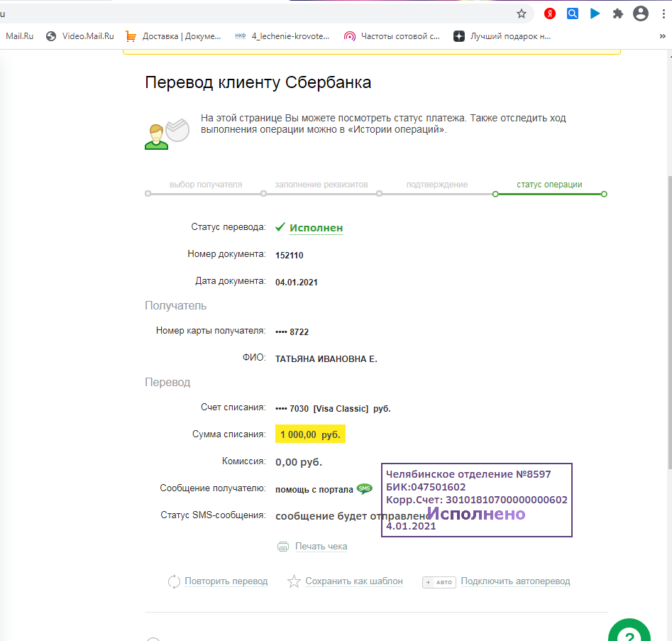This screenshot has height=641, width=672.
Task: Open the blue search extension icon
Action: [x=572, y=13]
